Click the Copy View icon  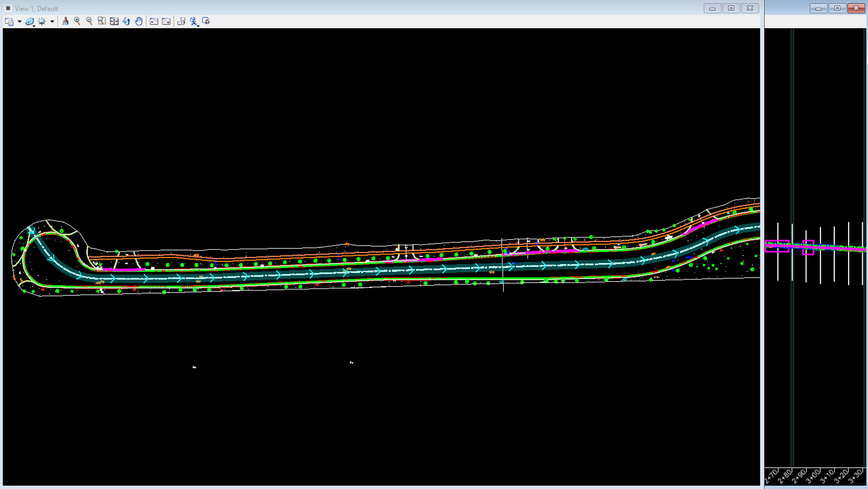(181, 21)
